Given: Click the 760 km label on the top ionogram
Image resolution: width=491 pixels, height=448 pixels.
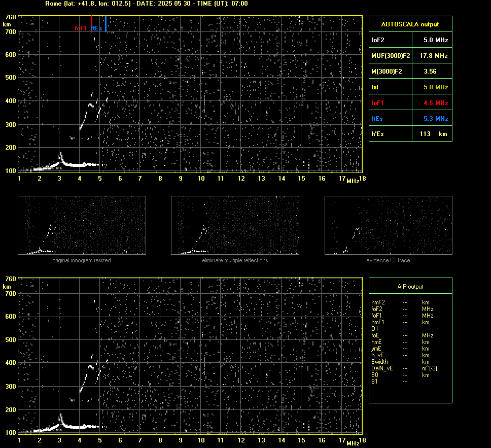Looking at the screenshot, I should click(x=10, y=17).
